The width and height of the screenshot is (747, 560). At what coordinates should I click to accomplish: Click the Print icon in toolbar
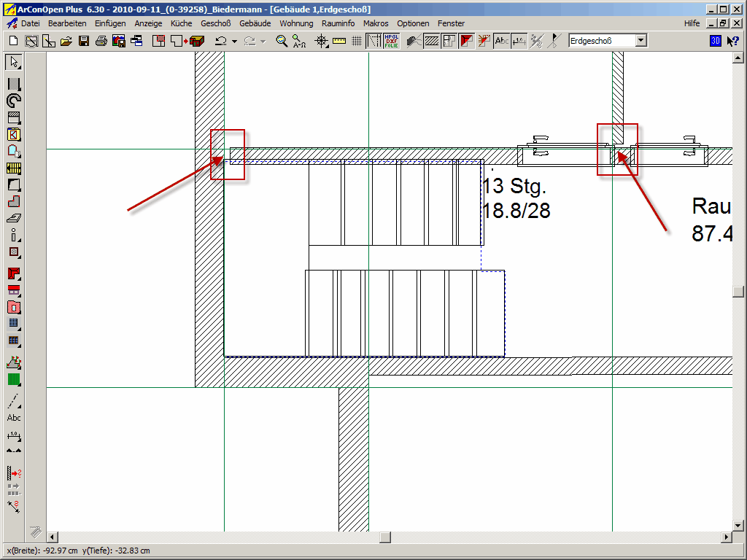101,41
